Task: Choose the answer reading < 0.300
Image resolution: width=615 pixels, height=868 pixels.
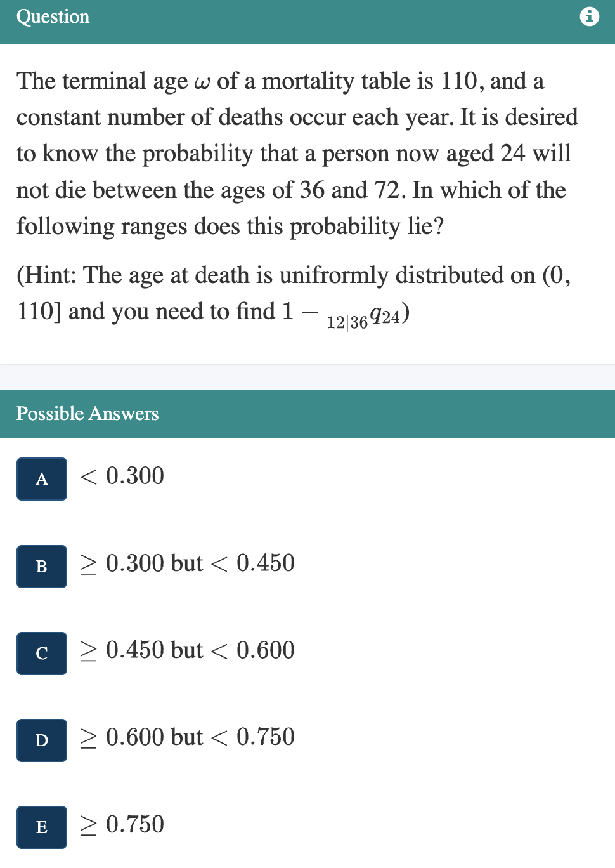Action: [x=120, y=477]
